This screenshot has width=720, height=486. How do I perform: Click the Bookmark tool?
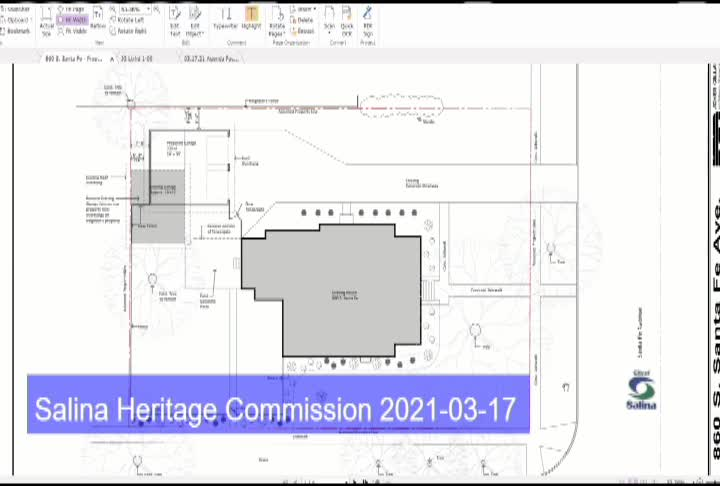pyautogui.click(x=15, y=31)
